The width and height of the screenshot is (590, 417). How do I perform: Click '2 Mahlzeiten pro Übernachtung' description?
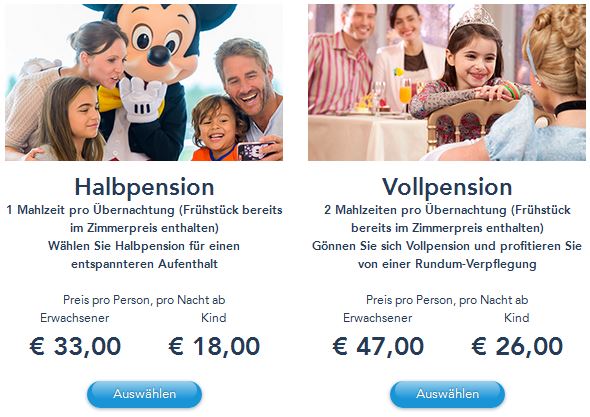click(x=415, y=210)
